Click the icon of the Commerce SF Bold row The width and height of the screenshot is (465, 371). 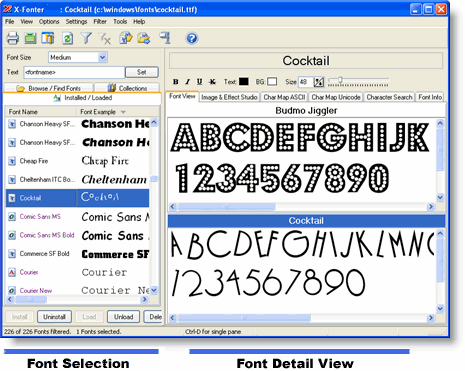tap(12, 254)
